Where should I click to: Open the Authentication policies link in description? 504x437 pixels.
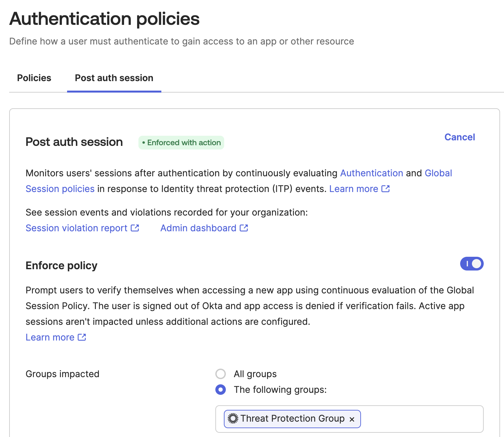click(x=371, y=173)
